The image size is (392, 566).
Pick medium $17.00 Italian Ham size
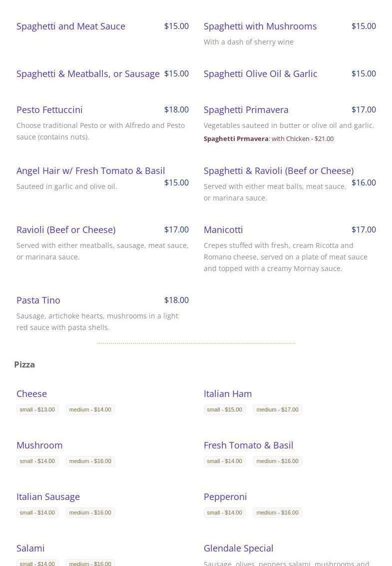[x=277, y=409]
